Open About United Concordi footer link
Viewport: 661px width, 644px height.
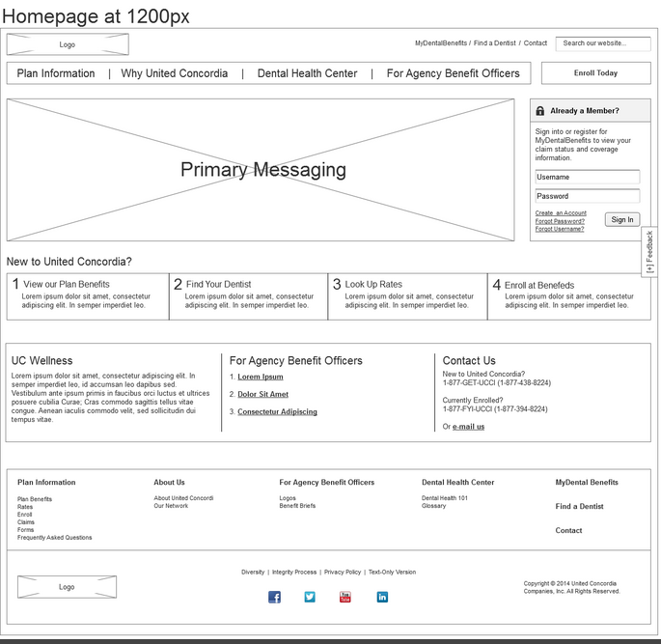pyautogui.click(x=183, y=497)
